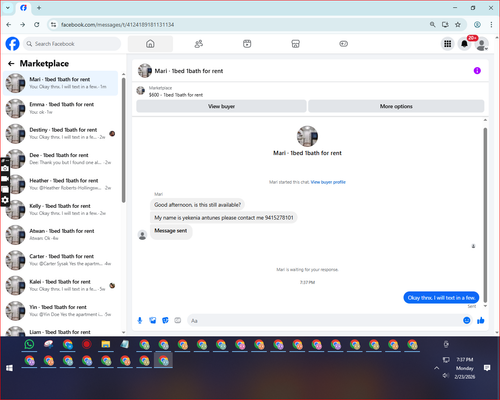500x400 pixels.
Task: Go back using the Marketplace back arrow
Action: coord(11,63)
